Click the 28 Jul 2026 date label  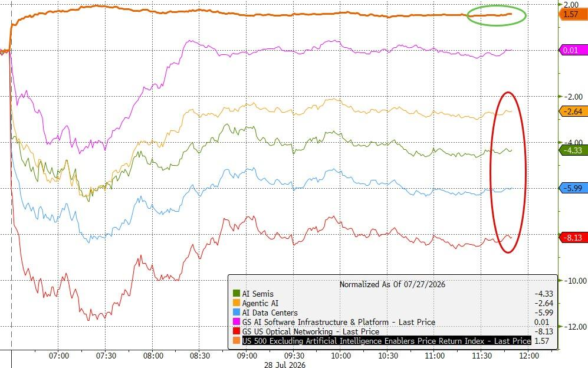click(x=285, y=364)
